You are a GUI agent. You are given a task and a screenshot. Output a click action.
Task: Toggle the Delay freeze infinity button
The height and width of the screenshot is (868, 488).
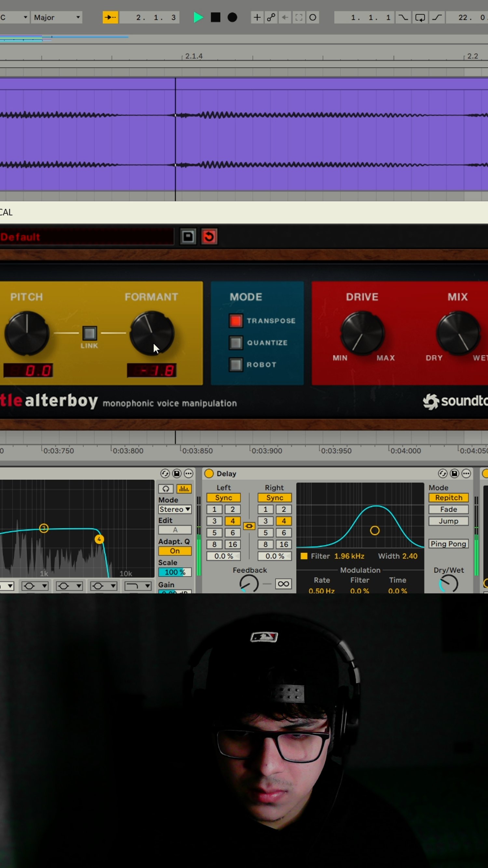point(284,584)
